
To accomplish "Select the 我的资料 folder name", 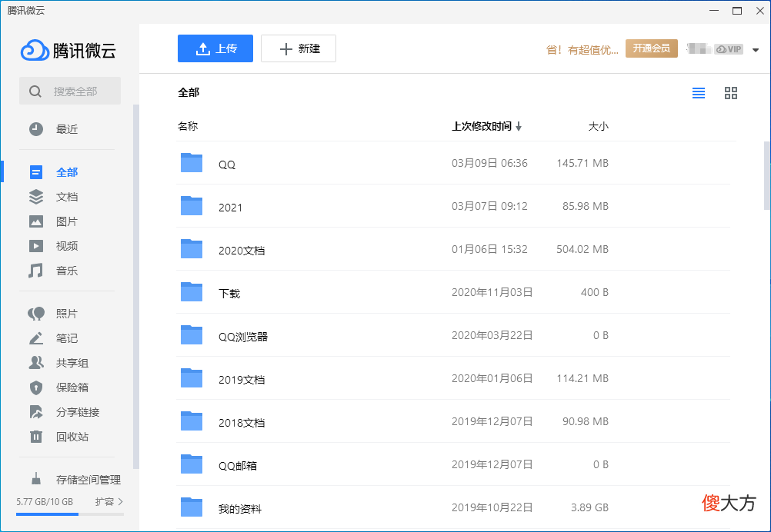I will tap(240, 509).
